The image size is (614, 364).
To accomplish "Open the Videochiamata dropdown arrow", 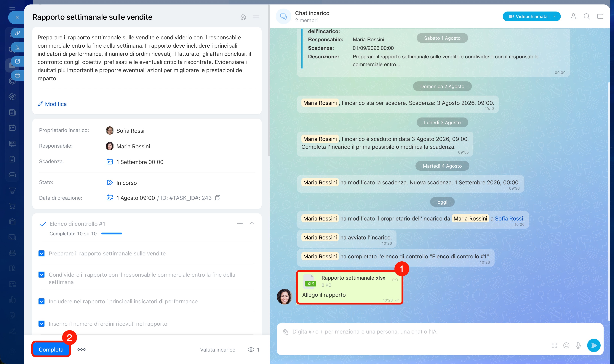I will 555,16.
